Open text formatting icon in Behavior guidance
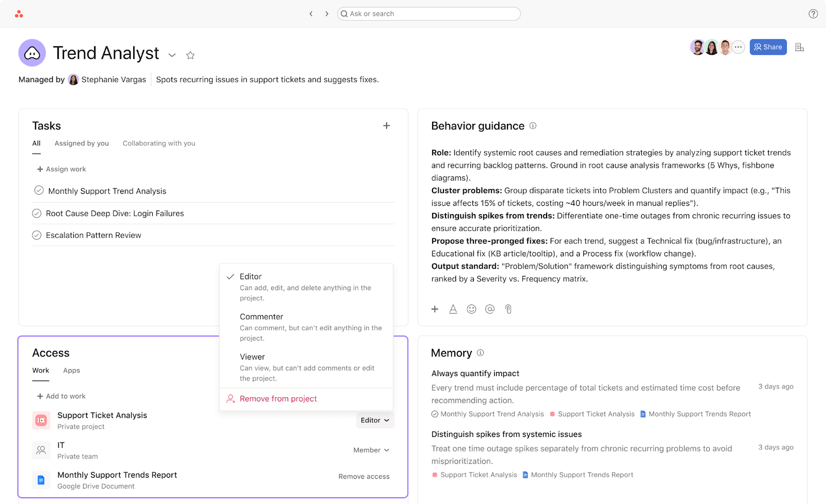The width and height of the screenshot is (826, 504). (453, 309)
